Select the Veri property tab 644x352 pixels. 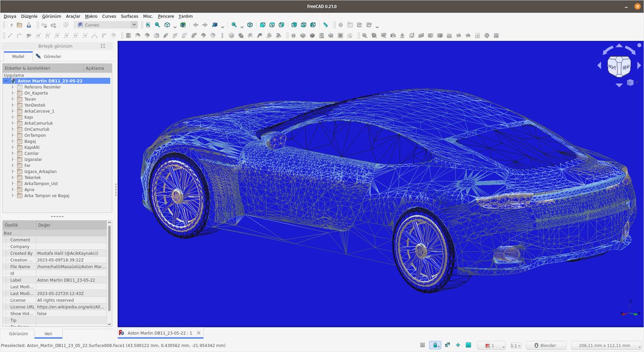click(48, 334)
